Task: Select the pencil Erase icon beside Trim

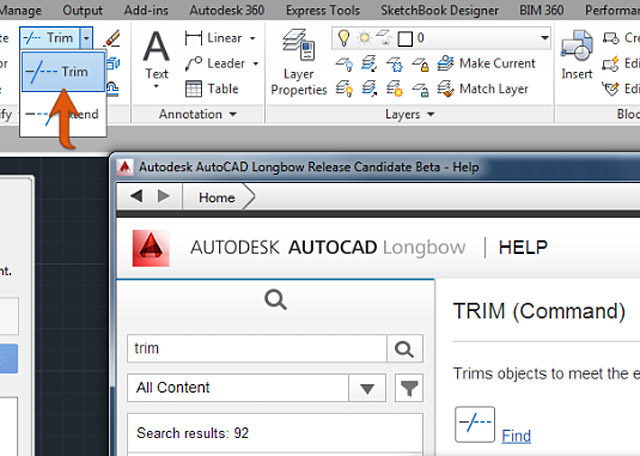Action: tap(112, 38)
